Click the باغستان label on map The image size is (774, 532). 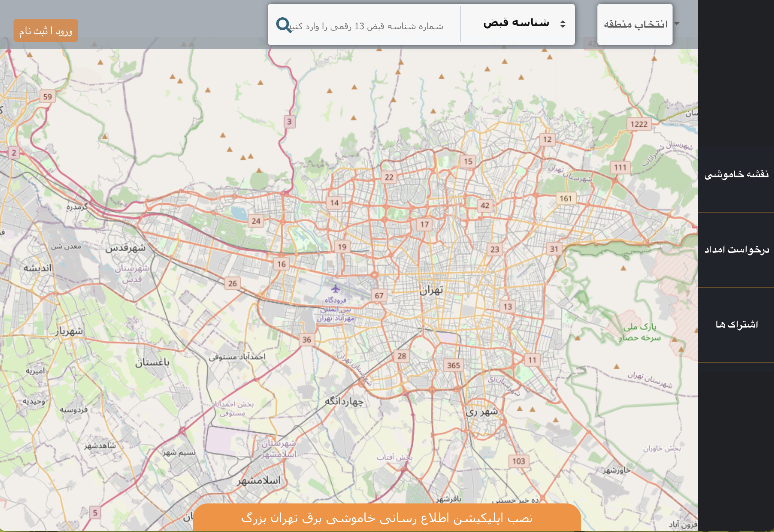152,363
